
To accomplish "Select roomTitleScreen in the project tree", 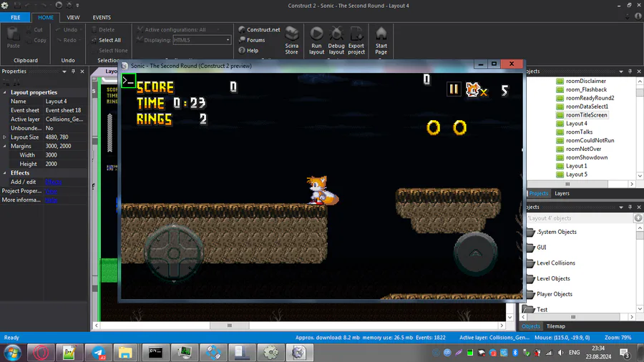I will tap(586, 115).
